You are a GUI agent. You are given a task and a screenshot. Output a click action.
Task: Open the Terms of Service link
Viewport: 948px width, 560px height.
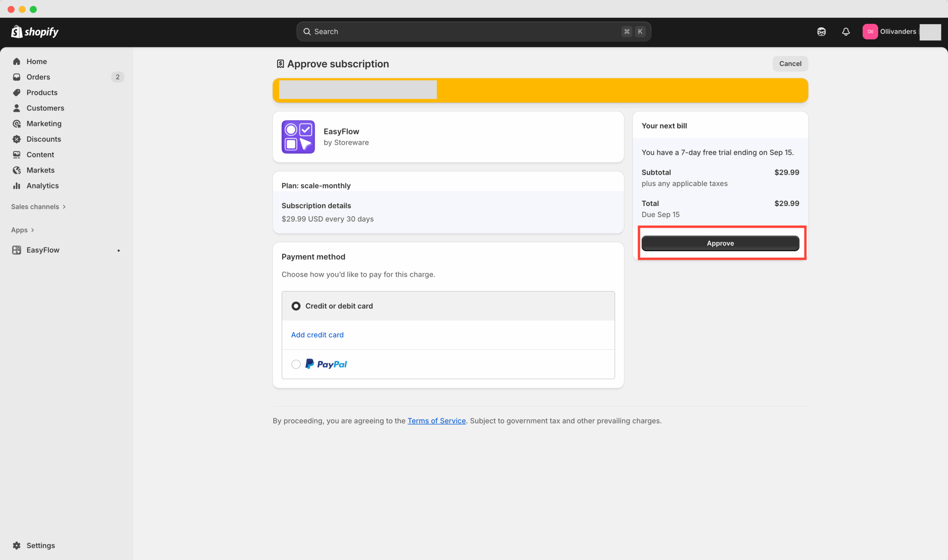(437, 421)
